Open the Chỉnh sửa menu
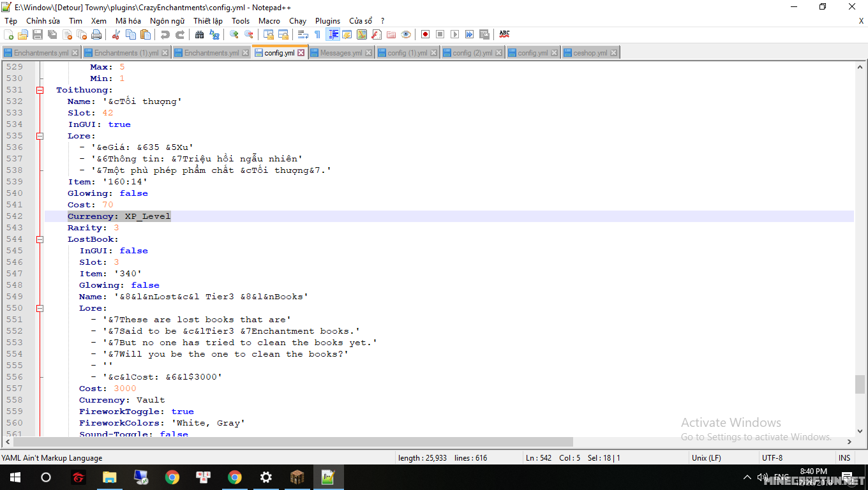The width and height of the screenshot is (868, 490). pos(43,21)
